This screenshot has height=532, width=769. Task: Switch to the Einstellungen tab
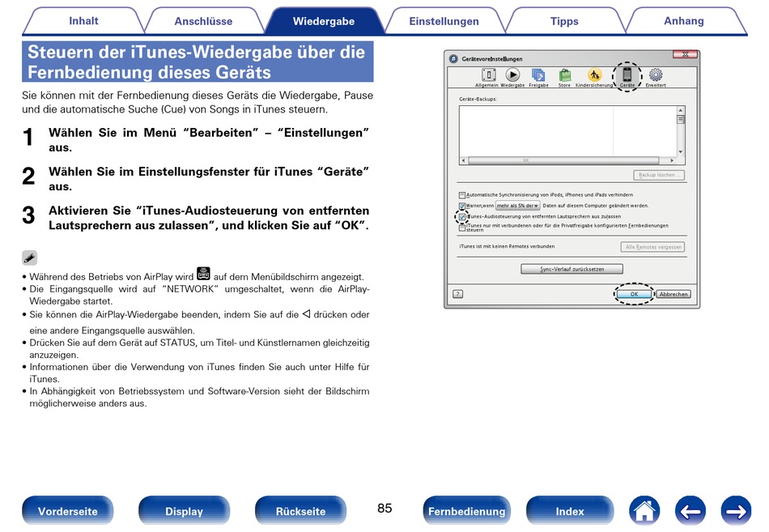coord(444,21)
